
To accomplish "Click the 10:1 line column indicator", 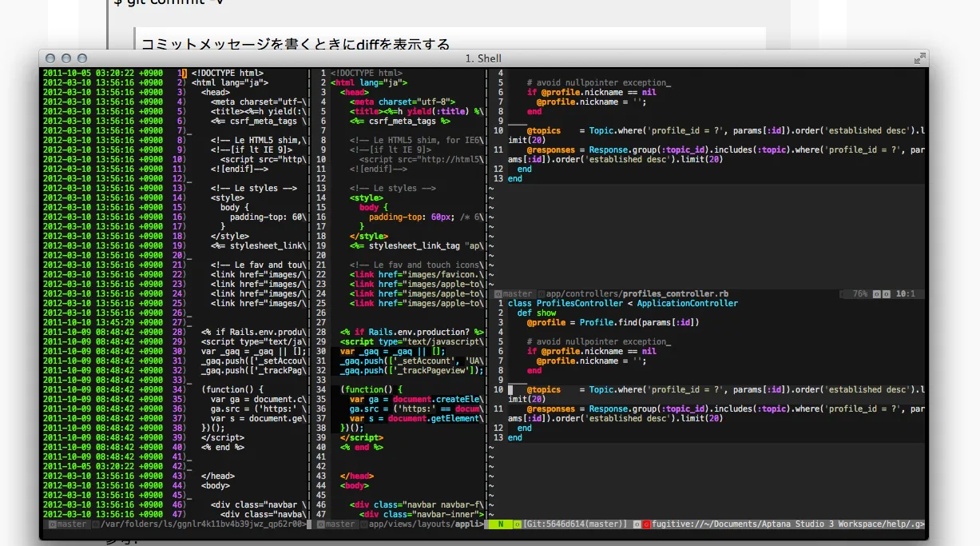I will click(905, 294).
